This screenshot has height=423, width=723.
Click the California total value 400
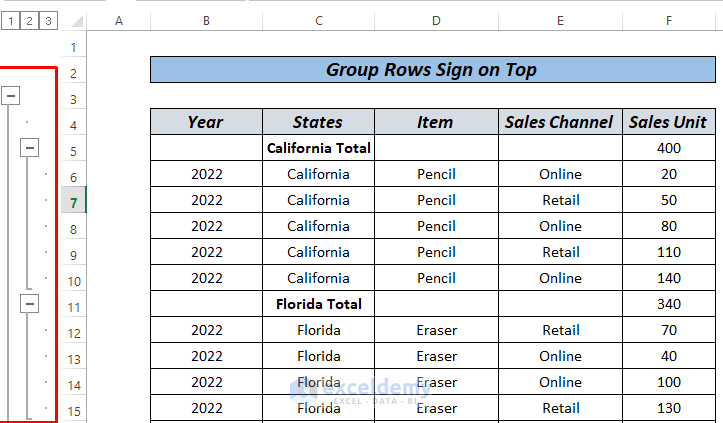pyautogui.click(x=668, y=148)
